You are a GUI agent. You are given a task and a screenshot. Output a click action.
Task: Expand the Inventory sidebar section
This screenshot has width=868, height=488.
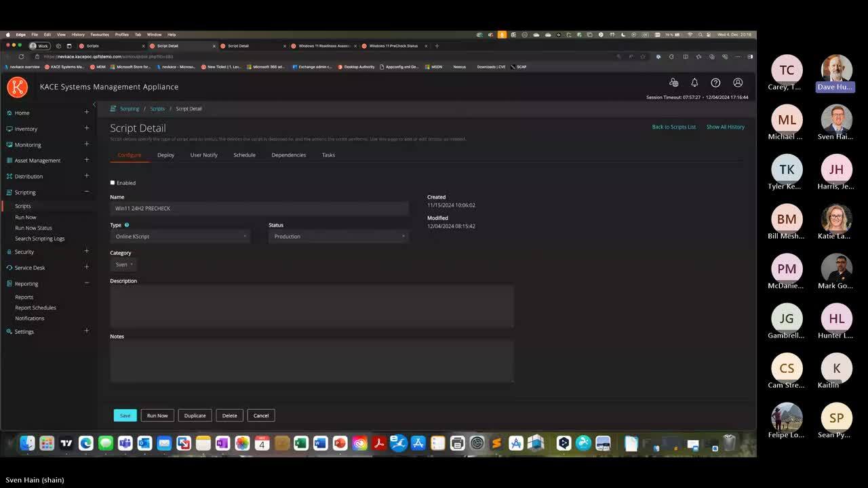click(x=86, y=128)
